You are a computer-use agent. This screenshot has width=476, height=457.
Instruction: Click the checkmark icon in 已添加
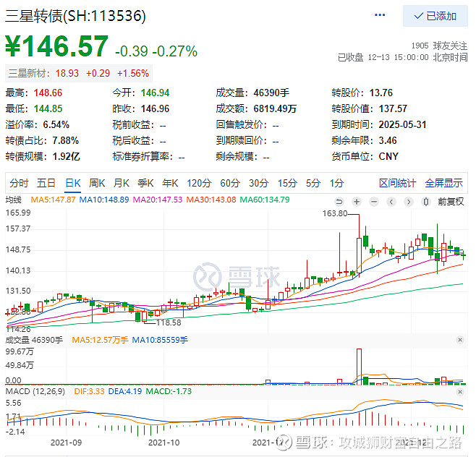419,16
